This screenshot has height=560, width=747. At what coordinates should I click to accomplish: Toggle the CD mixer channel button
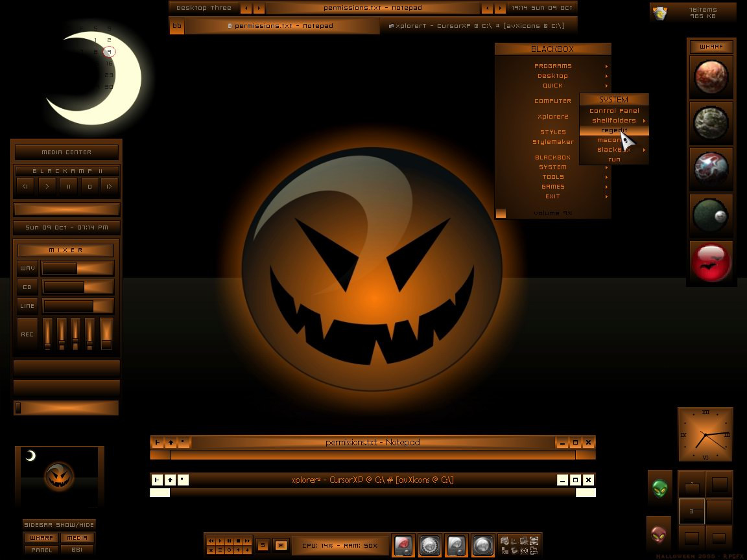tap(27, 287)
